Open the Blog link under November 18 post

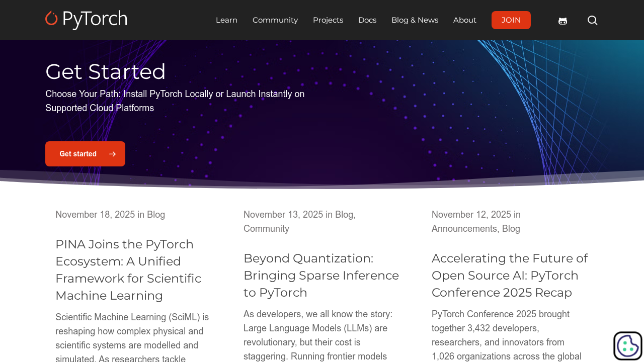(x=155, y=215)
